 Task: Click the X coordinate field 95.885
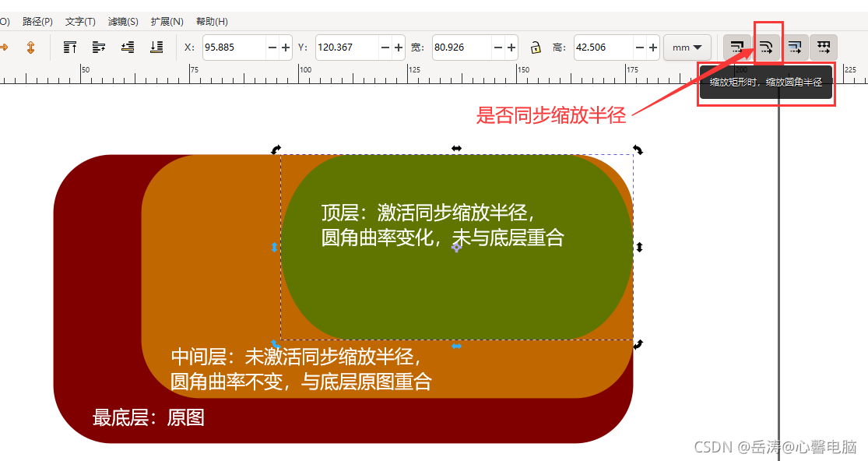234,48
